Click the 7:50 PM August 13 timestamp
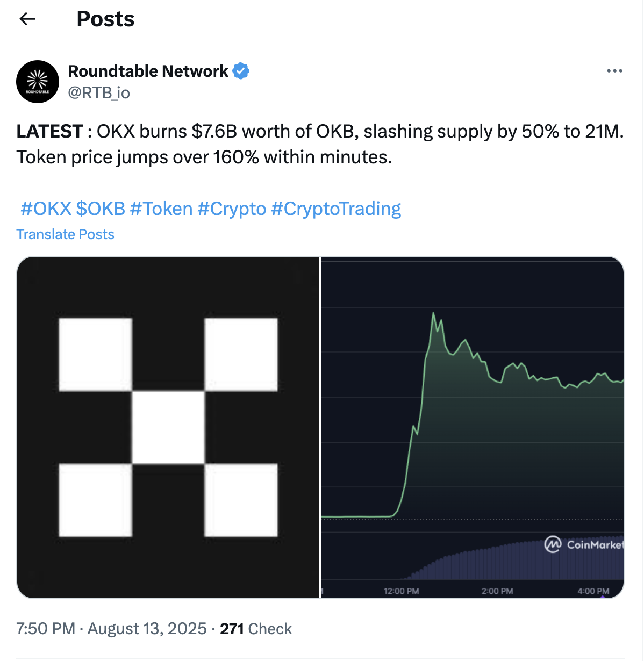Screen dimensions: 644x661 tap(111, 629)
